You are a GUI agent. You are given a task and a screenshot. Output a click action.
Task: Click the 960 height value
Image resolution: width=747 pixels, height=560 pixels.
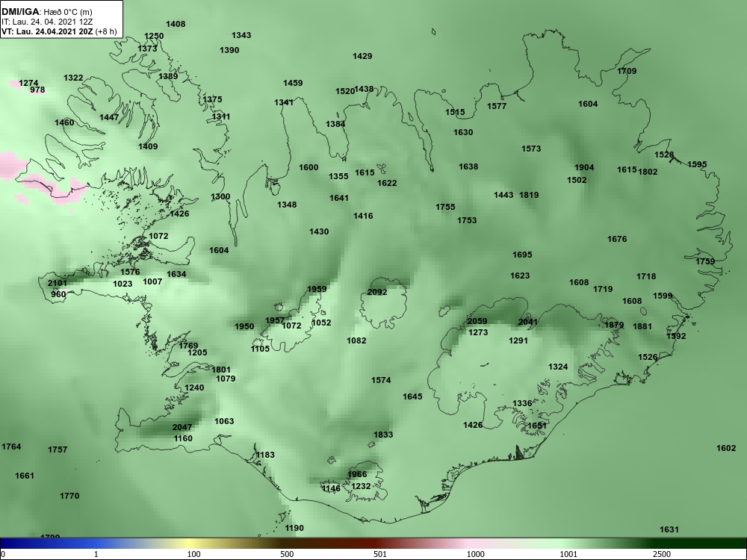coord(58,294)
